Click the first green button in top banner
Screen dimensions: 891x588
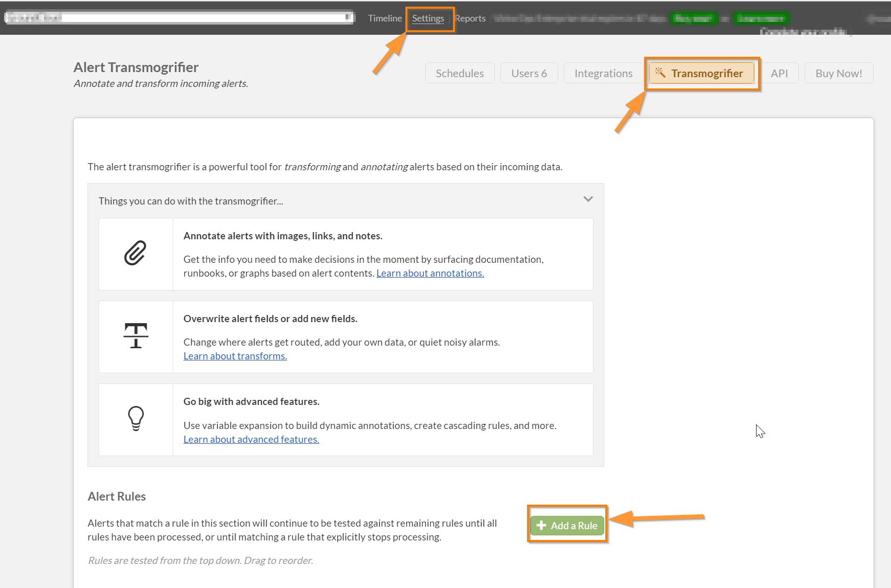pyautogui.click(x=694, y=19)
